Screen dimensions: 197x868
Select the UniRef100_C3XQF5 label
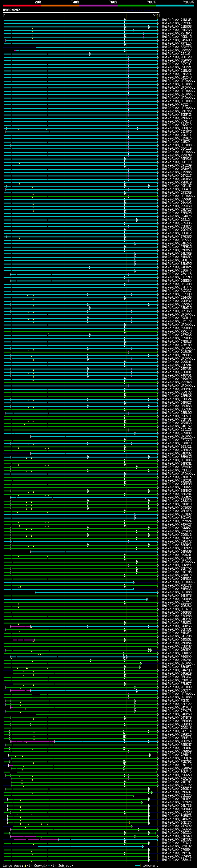[x=177, y=131]
